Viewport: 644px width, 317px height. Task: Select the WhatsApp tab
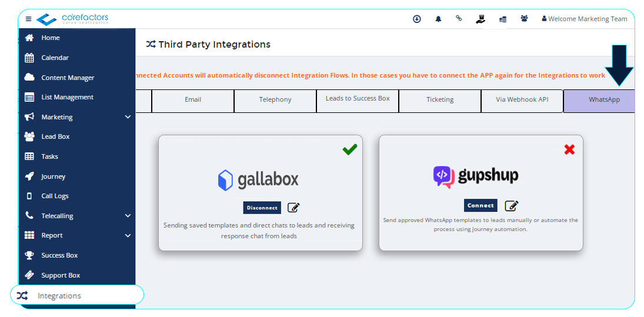[x=599, y=101]
